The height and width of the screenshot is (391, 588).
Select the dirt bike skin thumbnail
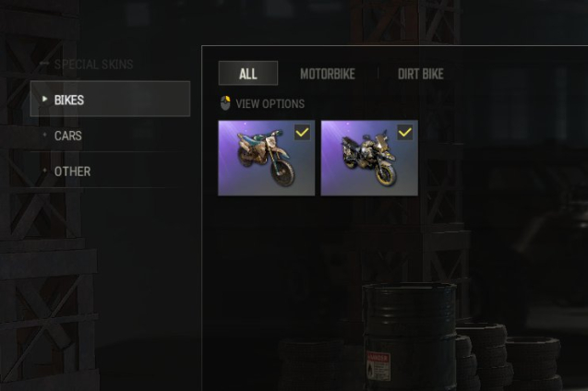(x=267, y=158)
